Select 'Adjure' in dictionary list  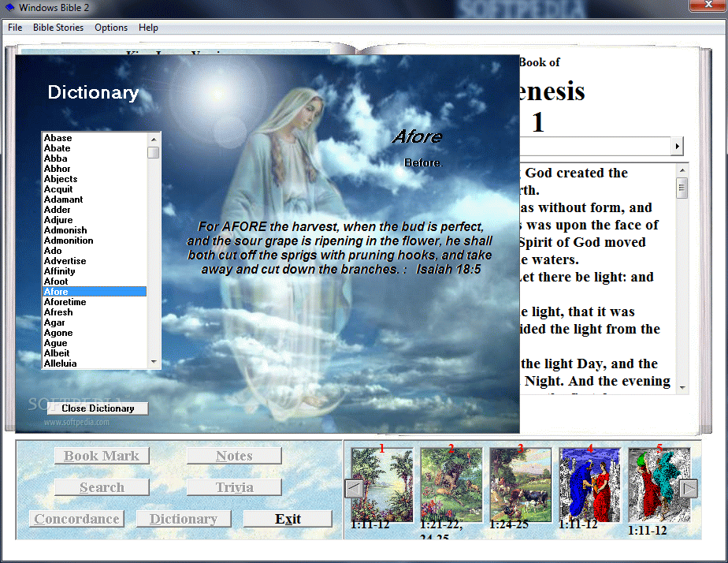(95, 220)
